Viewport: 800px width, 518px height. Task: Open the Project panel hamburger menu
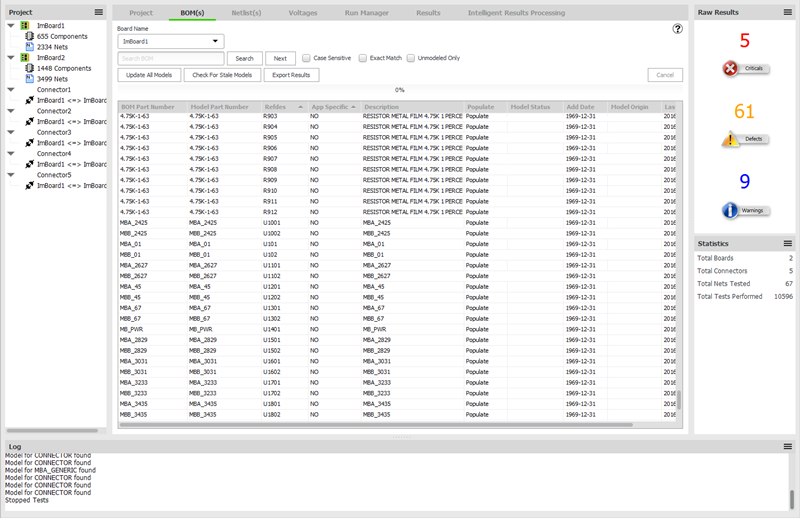[x=98, y=12]
